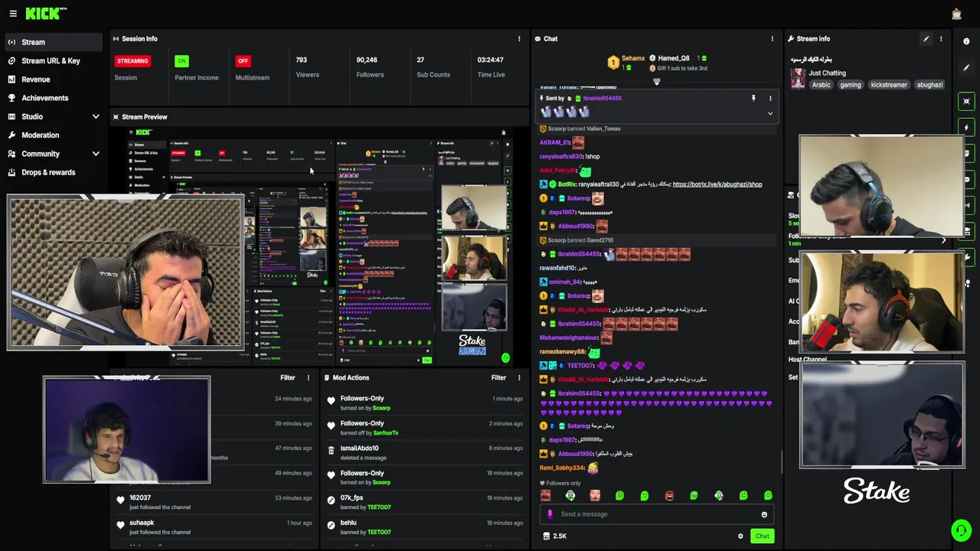Open the hamburger menu beside Kick logo
This screenshot has height=551, width=980.
click(x=12, y=14)
